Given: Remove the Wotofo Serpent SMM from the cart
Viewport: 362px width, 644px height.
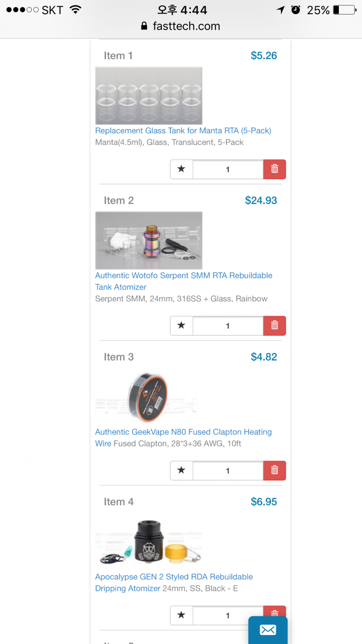Looking at the screenshot, I should click(274, 326).
